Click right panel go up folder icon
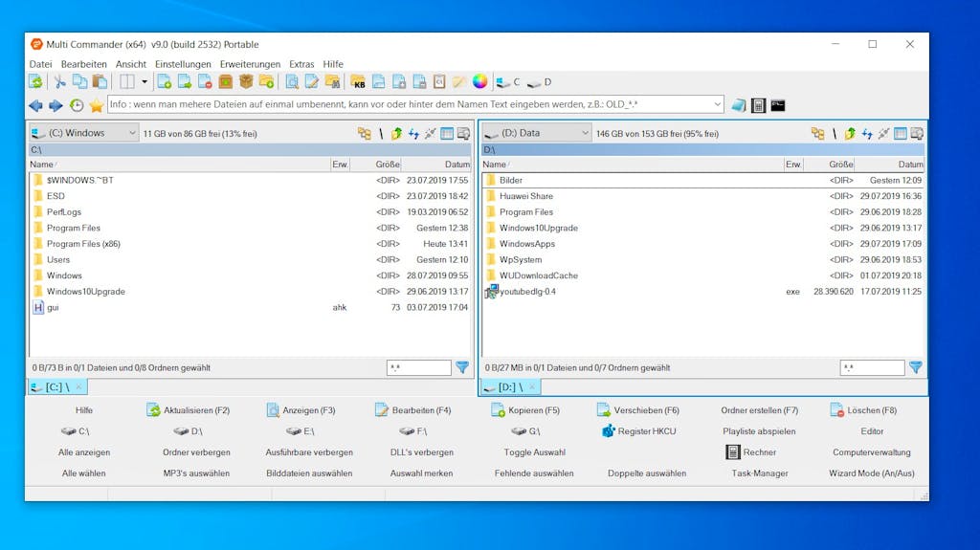This screenshot has height=550, width=980. 850,133
